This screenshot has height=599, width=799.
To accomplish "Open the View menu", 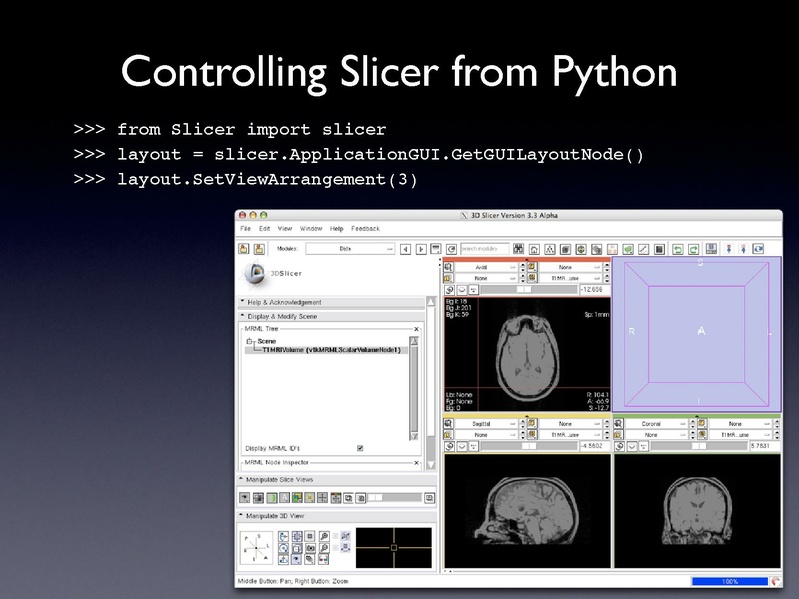I will click(285, 229).
